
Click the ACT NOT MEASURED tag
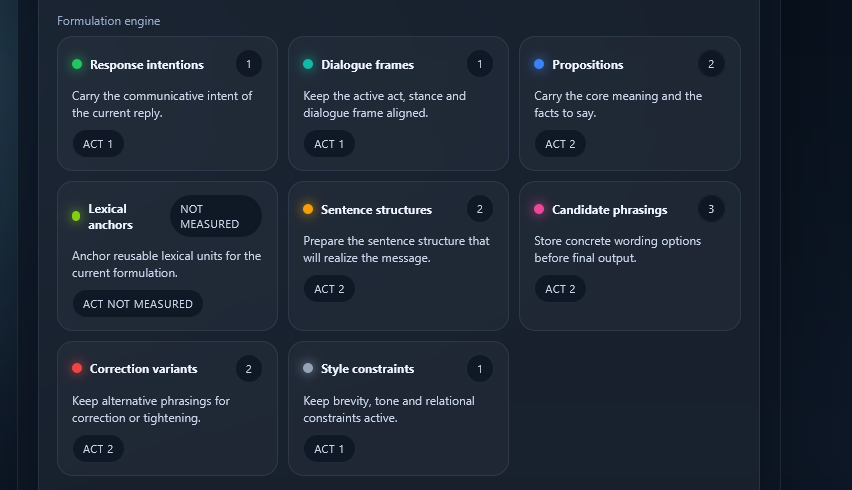coord(138,304)
